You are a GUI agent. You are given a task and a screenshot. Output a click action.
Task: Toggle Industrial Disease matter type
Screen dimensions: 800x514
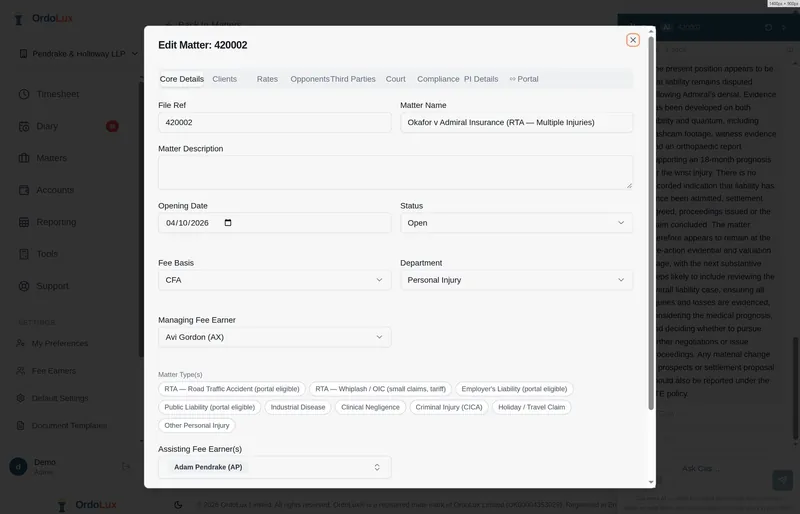[297, 407]
